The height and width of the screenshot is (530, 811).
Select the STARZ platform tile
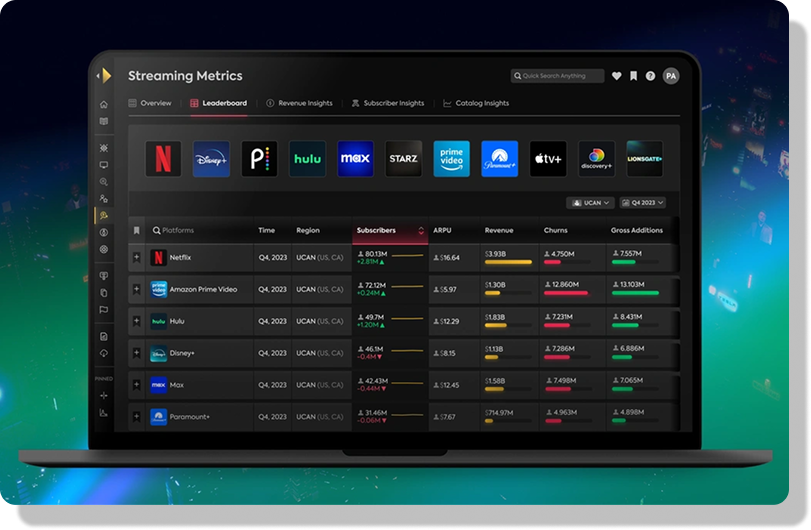point(403,159)
